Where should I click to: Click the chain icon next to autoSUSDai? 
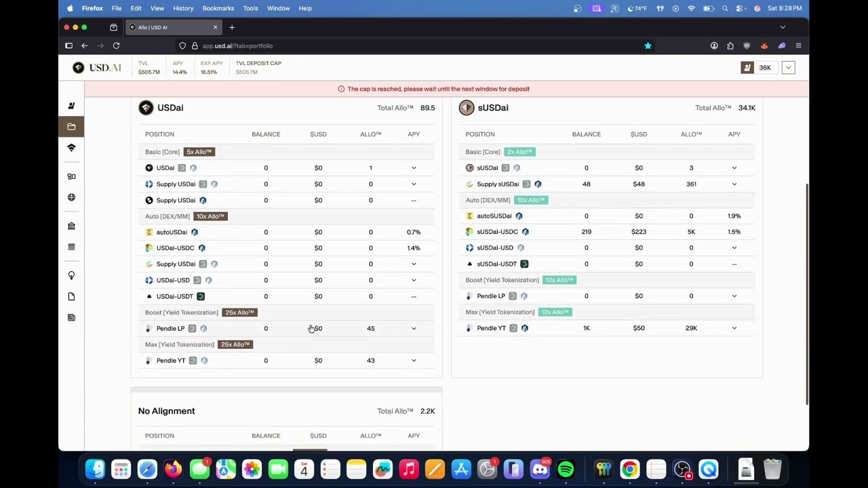pos(519,216)
